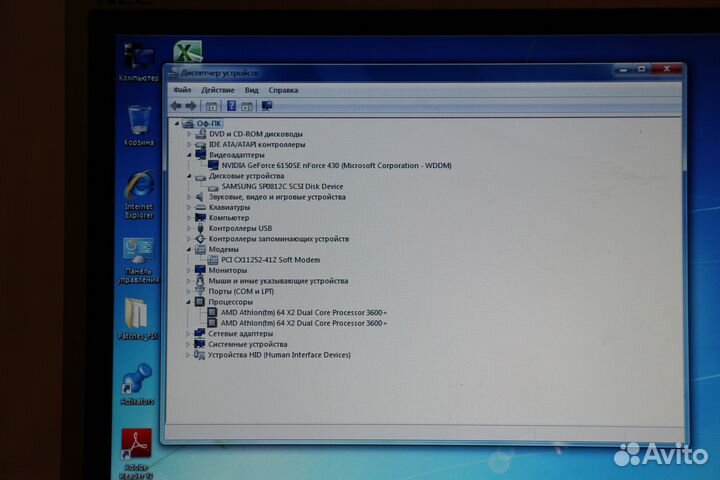Click the Клавиатуры keyboard icon
The height and width of the screenshot is (480, 720).
tap(201, 208)
